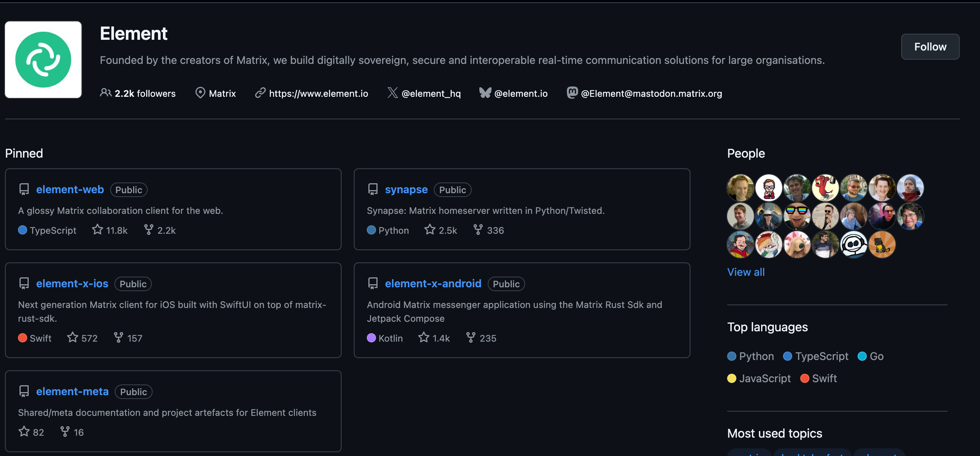Filter repositories by Swift top language
Viewport: 980px width, 456px height.
tap(819, 378)
